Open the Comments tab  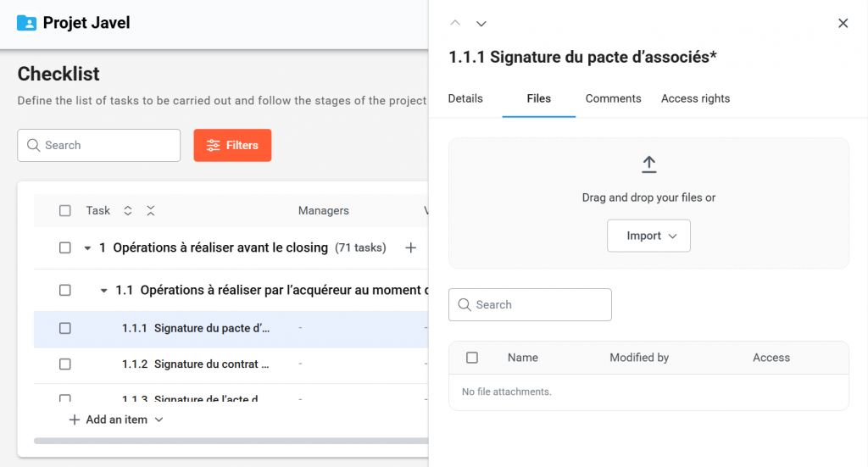click(x=613, y=98)
